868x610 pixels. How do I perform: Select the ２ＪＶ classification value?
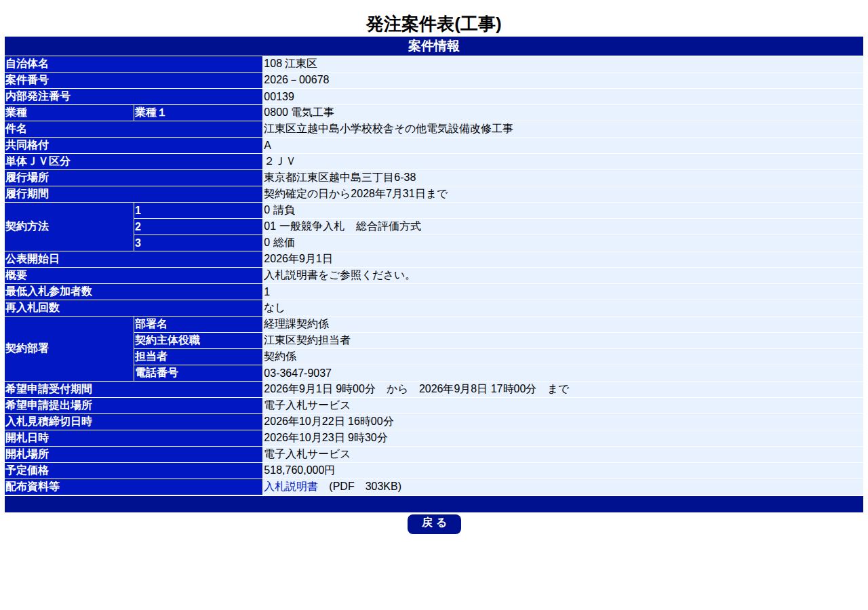[280, 161]
